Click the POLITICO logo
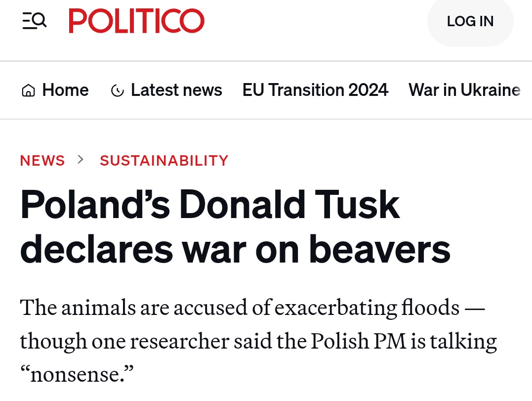Viewport: 532px width, 401px height. click(x=136, y=21)
